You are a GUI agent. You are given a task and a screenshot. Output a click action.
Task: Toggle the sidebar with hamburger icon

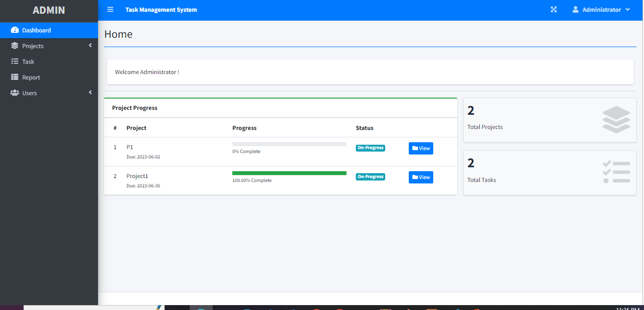[x=110, y=9]
